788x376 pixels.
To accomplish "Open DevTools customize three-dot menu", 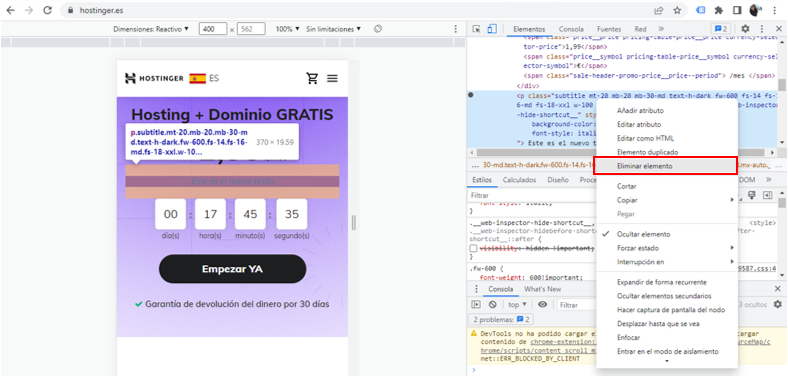I will pos(762,29).
